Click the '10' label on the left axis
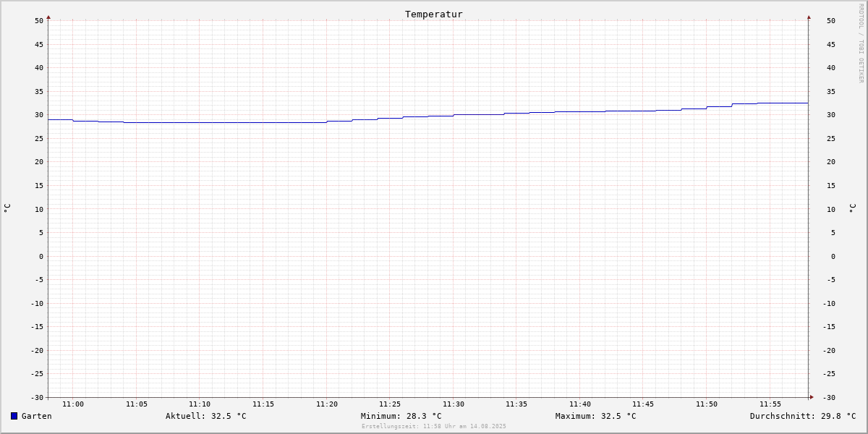This screenshot has height=434, width=868. 39,210
